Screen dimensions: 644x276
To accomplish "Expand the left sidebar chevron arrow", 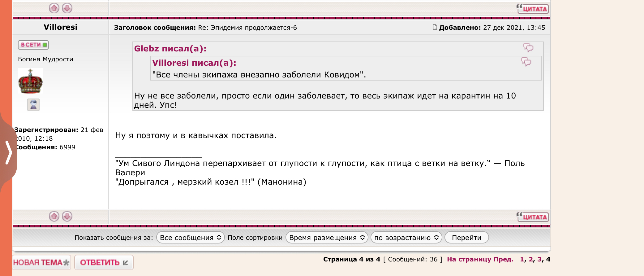I will coord(9,152).
